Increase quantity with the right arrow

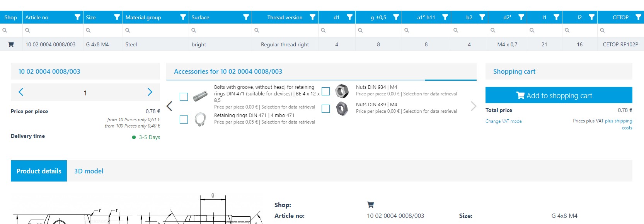point(150,92)
